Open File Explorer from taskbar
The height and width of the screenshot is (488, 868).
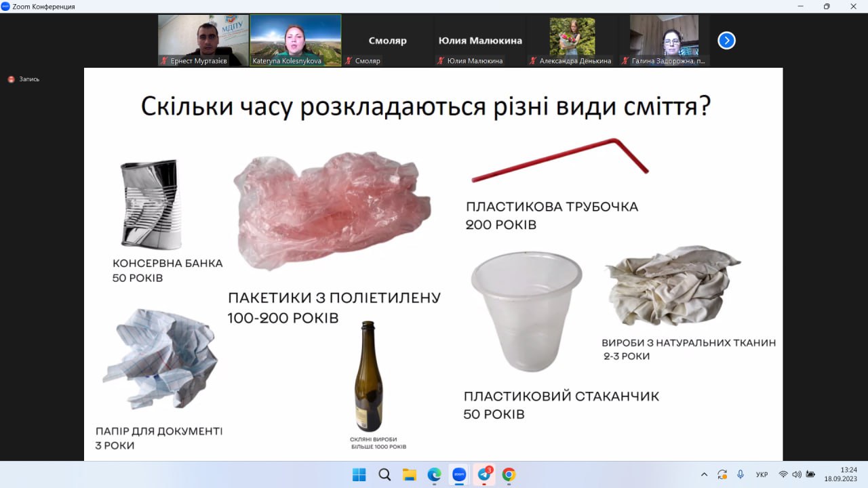coord(409,474)
